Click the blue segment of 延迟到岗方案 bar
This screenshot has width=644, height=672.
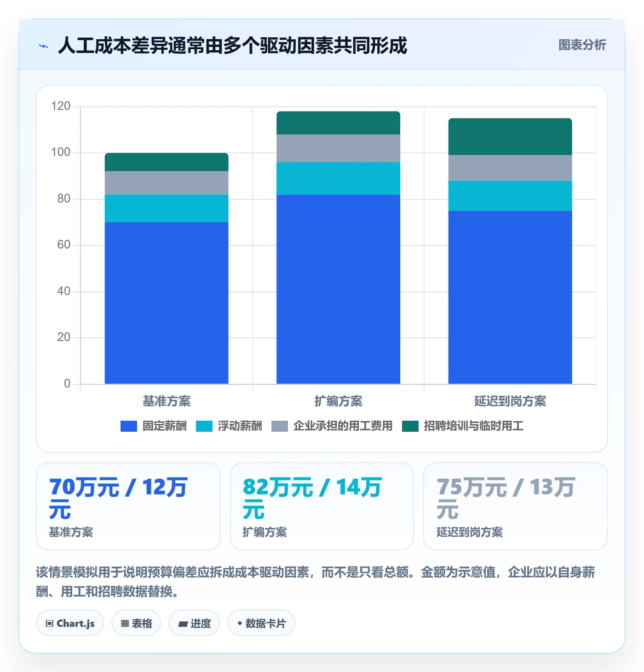(x=510, y=297)
